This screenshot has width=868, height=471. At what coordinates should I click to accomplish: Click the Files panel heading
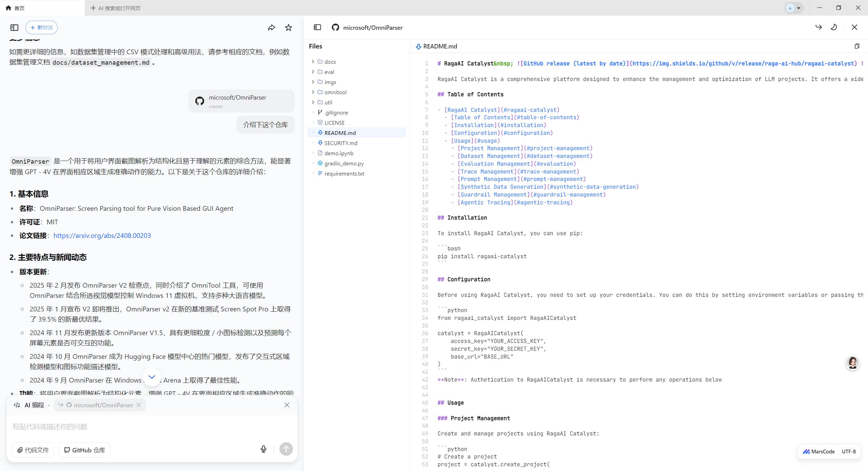coord(315,46)
